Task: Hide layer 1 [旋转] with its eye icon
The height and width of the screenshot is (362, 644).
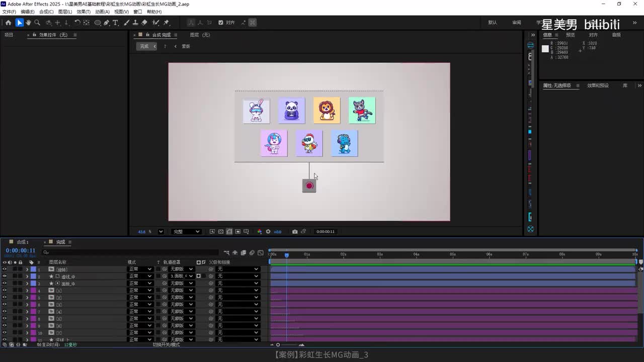Action: pos(5,269)
